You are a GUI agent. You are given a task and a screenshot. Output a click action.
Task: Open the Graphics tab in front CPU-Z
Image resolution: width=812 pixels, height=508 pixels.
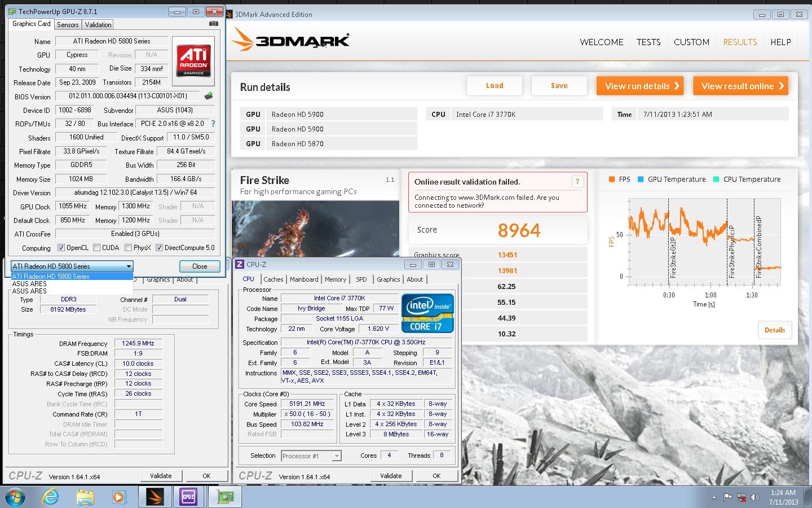389,279
